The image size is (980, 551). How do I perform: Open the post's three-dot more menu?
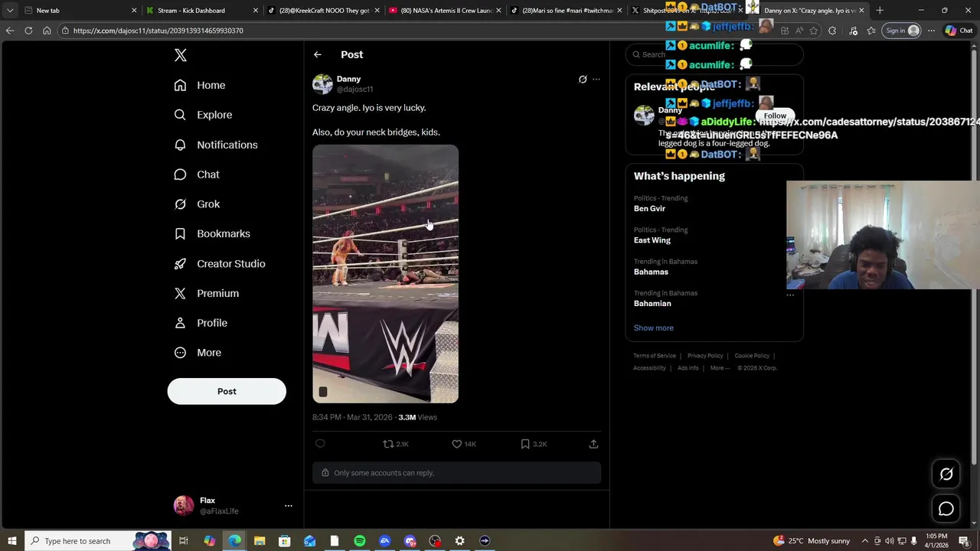596,79
